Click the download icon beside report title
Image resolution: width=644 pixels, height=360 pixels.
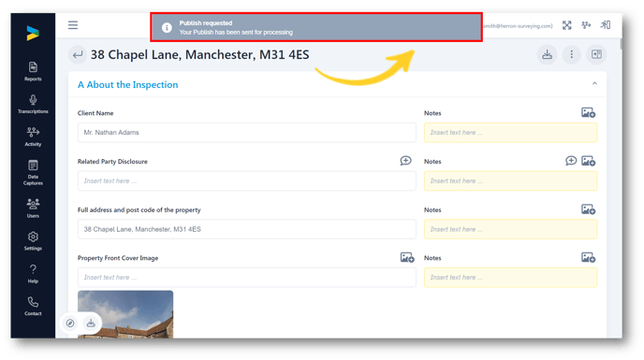click(x=547, y=54)
